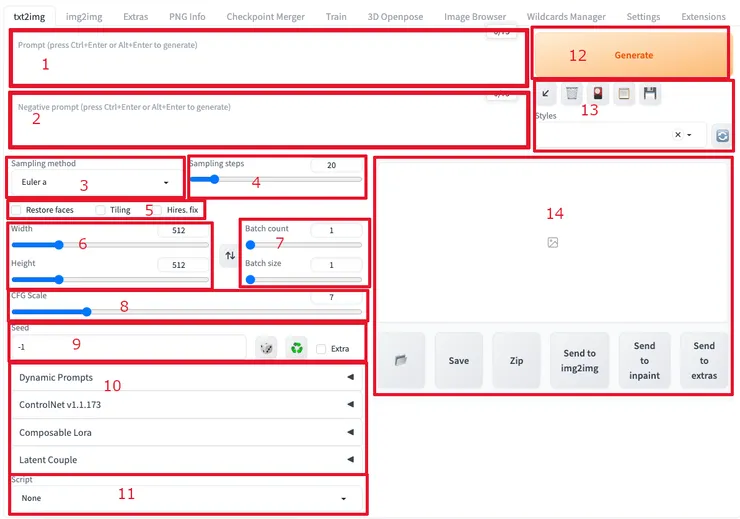The image size is (740, 519).
Task: Click the Batch size value field
Action: click(336, 265)
